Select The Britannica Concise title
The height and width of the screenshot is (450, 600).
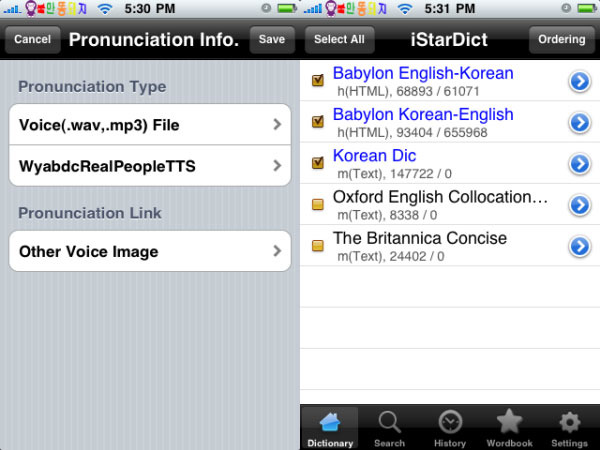(x=420, y=238)
